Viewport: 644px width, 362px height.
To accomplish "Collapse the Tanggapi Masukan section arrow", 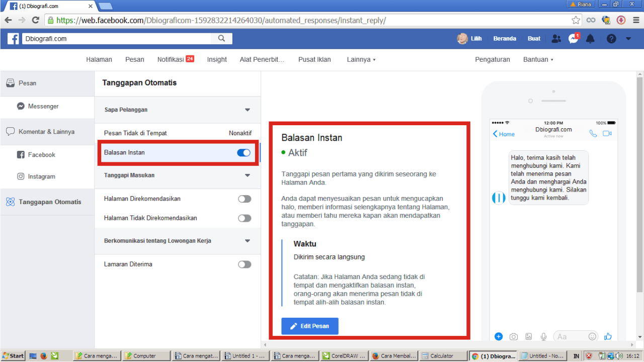I will click(248, 175).
